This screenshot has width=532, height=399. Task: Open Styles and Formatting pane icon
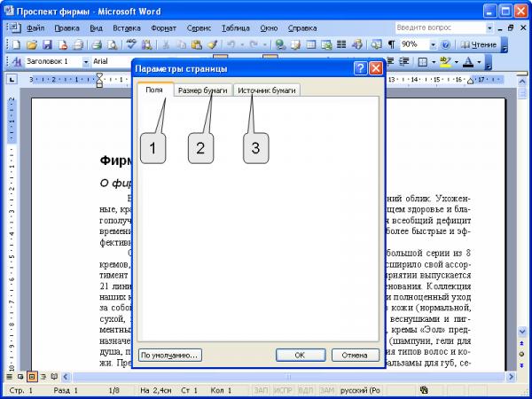[x=16, y=62]
